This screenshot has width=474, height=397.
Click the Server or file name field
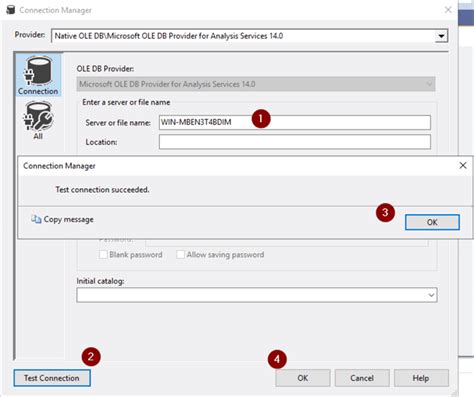[295, 122]
